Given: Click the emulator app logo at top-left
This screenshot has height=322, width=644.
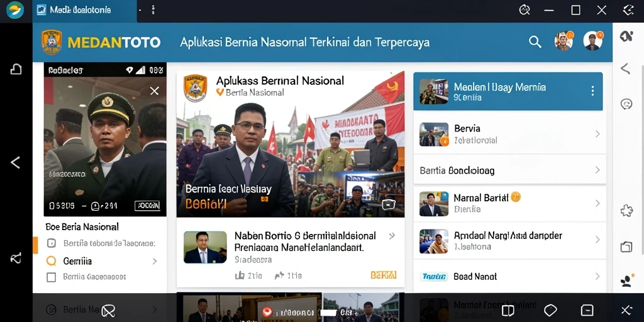Looking at the screenshot, I should pos(15,10).
